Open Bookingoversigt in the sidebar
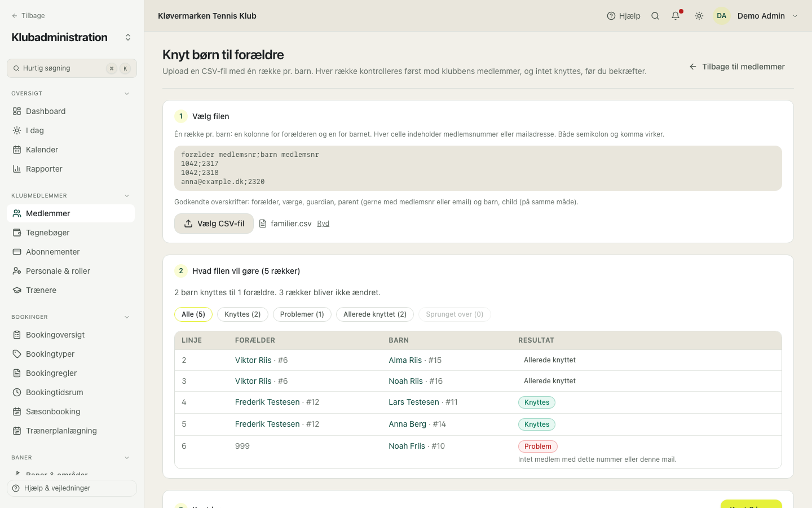 pyautogui.click(x=70, y=335)
